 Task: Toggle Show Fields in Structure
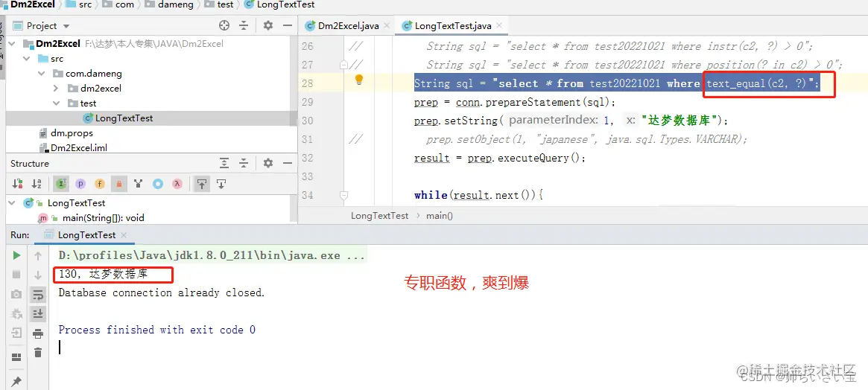(100, 184)
